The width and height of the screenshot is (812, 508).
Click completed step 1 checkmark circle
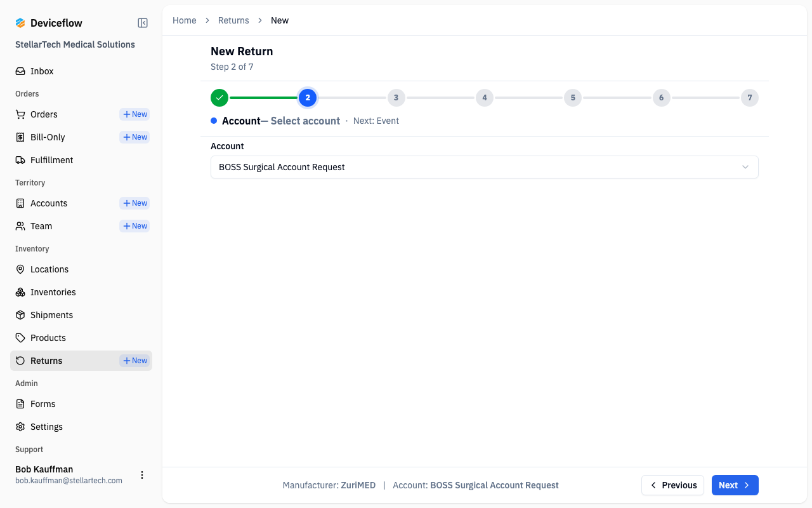point(219,98)
